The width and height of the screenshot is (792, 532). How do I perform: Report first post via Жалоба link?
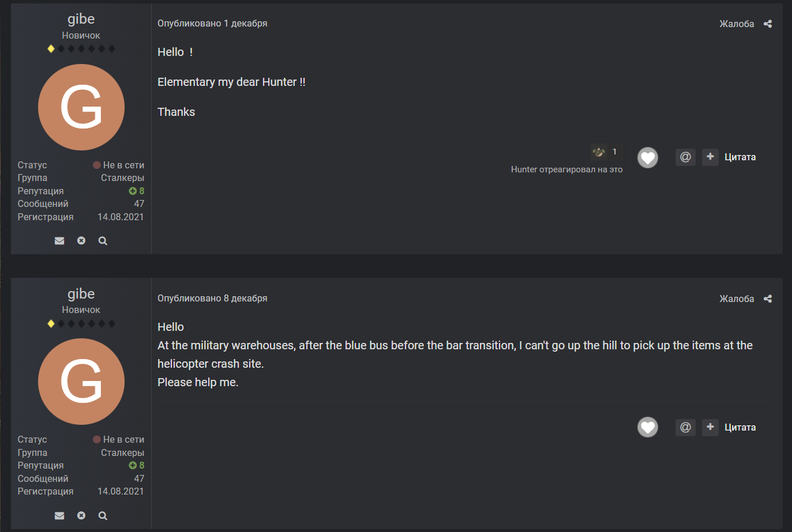[737, 24]
